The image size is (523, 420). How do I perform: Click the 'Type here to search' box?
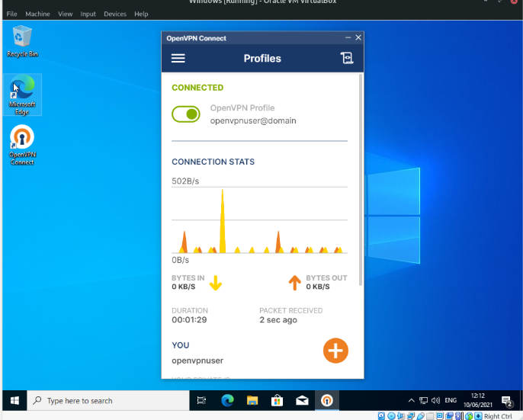coord(108,400)
